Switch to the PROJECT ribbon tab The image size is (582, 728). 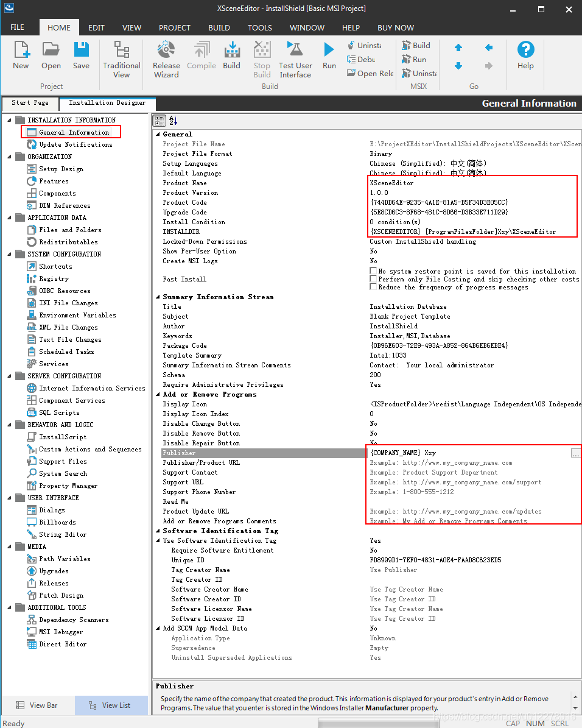tap(175, 28)
